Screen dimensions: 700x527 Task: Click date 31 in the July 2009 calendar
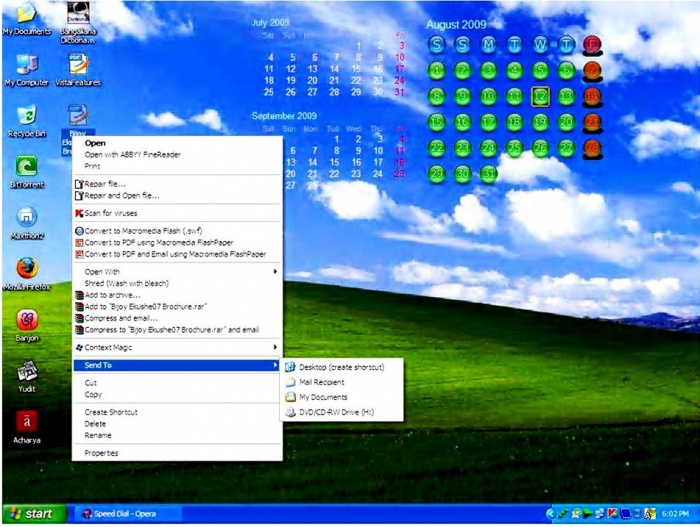(x=399, y=92)
